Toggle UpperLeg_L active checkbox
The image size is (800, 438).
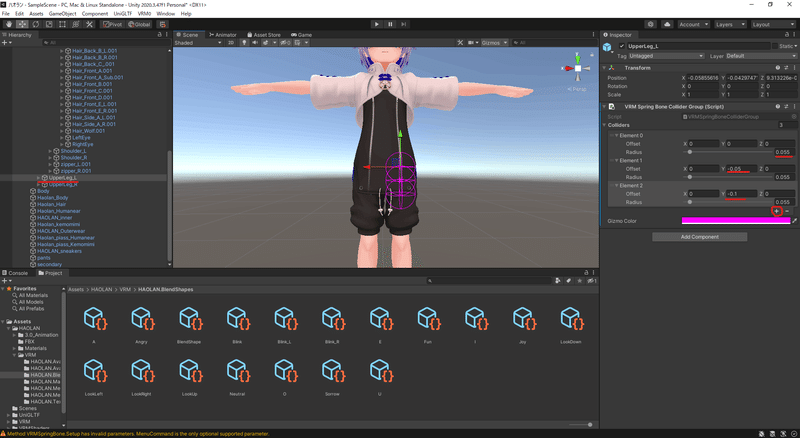pyautogui.click(x=622, y=46)
